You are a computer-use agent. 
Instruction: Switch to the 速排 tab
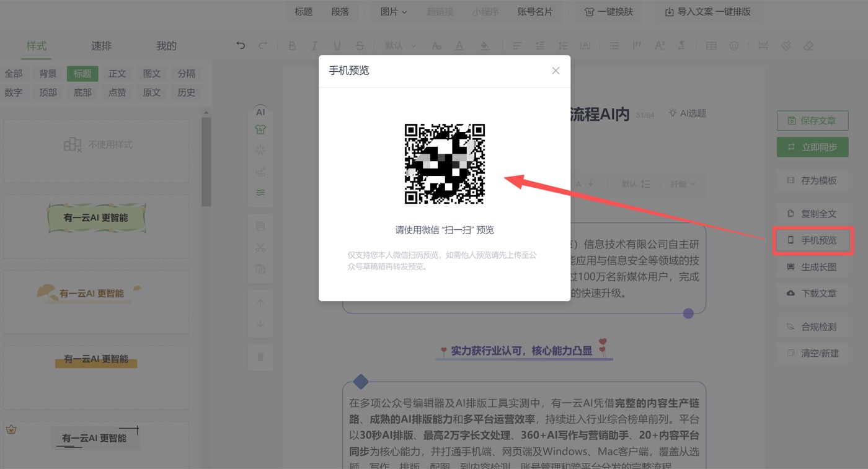tap(101, 46)
